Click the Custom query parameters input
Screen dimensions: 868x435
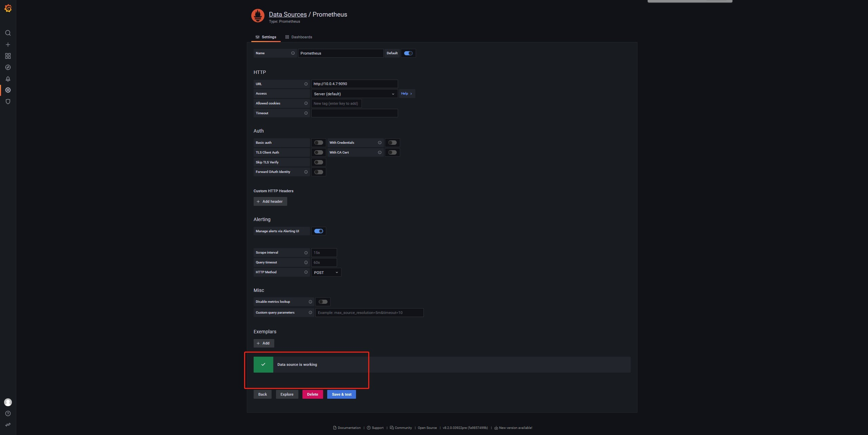coord(369,313)
